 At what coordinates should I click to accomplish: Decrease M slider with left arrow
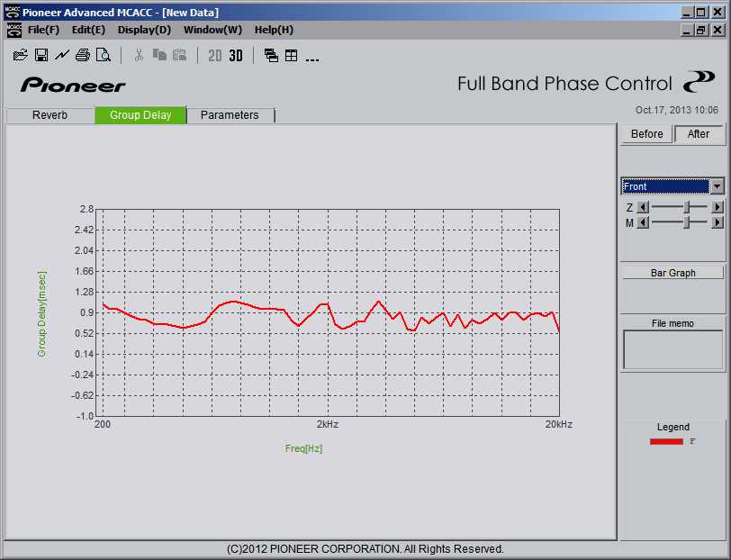click(643, 223)
